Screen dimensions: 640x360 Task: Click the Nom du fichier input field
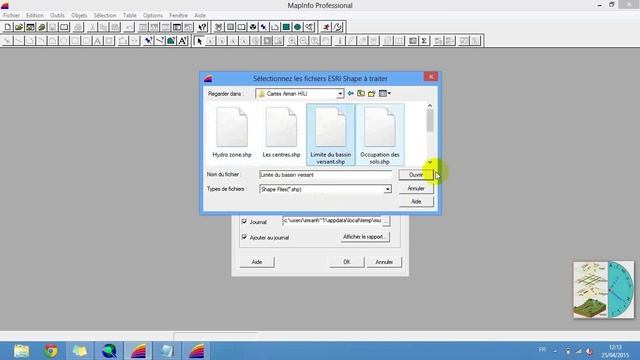(325, 175)
